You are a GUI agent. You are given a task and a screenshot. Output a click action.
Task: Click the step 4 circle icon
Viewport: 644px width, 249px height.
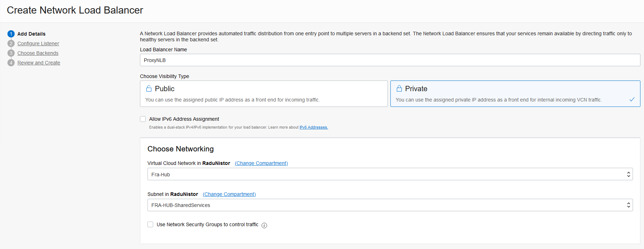click(11, 63)
